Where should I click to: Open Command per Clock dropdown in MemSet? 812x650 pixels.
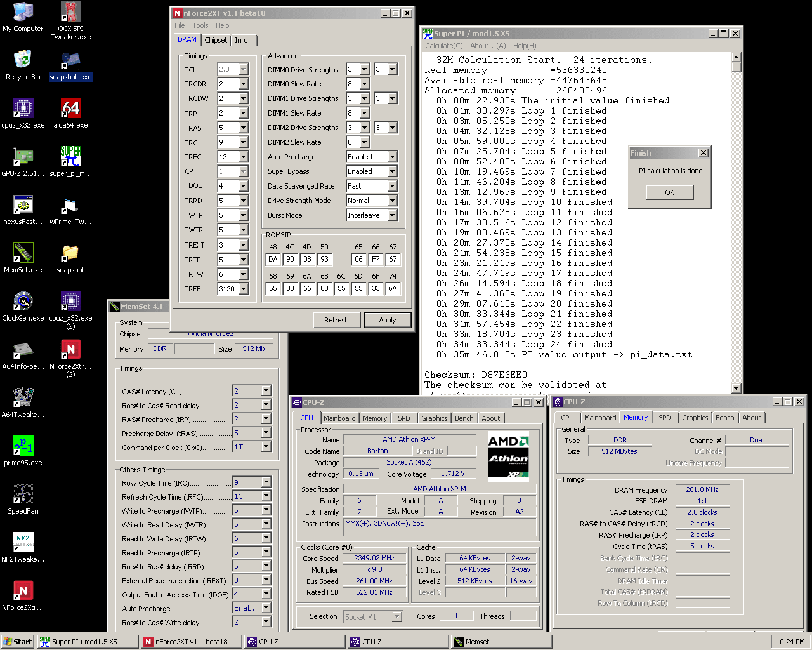[266, 447]
